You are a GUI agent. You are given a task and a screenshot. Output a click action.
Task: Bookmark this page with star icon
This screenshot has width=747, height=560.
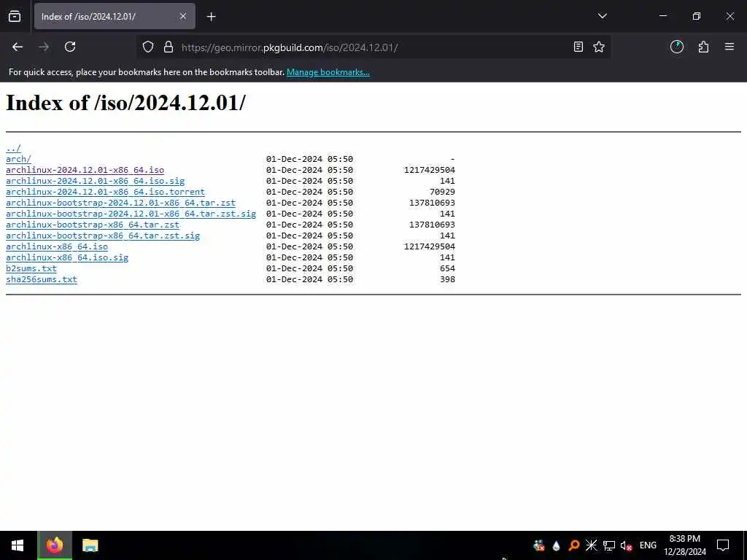[x=599, y=47]
